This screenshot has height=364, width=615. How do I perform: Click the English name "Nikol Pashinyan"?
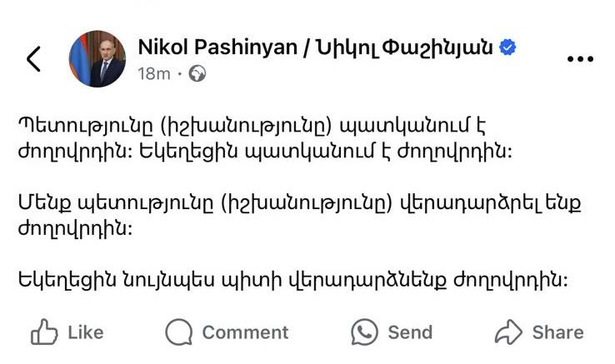pyautogui.click(x=217, y=47)
